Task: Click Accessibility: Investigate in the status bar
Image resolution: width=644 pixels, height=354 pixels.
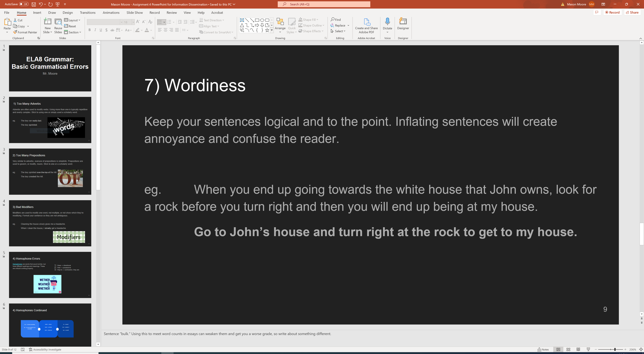Action: coord(45,349)
